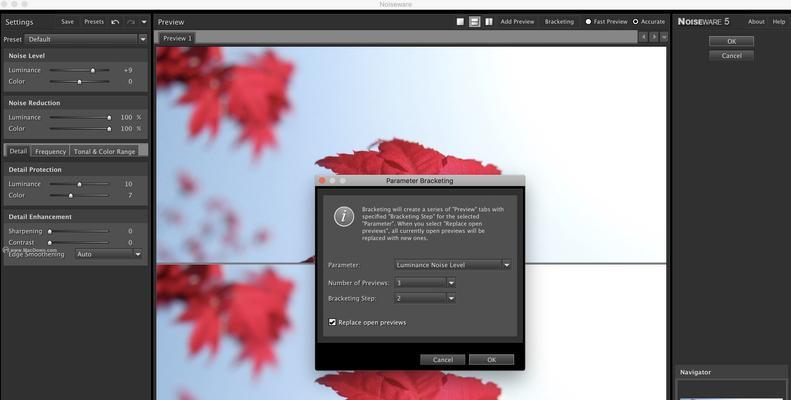Click the Detail Protection Luminance value 10
This screenshot has height=400, width=791.
pyautogui.click(x=128, y=184)
